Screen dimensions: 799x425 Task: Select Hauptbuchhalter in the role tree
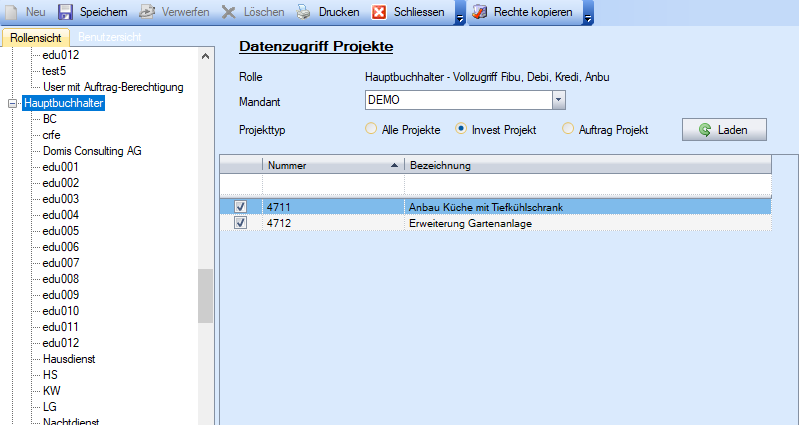pos(64,103)
